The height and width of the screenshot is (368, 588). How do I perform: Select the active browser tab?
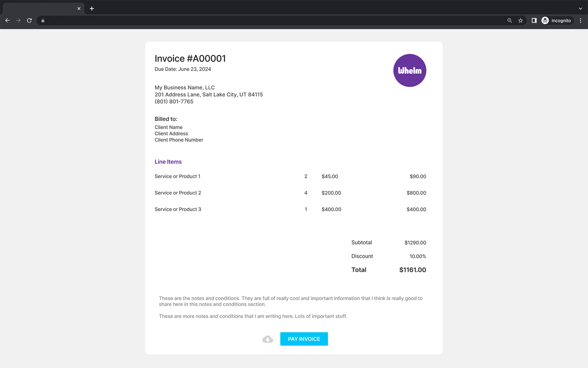pos(39,9)
